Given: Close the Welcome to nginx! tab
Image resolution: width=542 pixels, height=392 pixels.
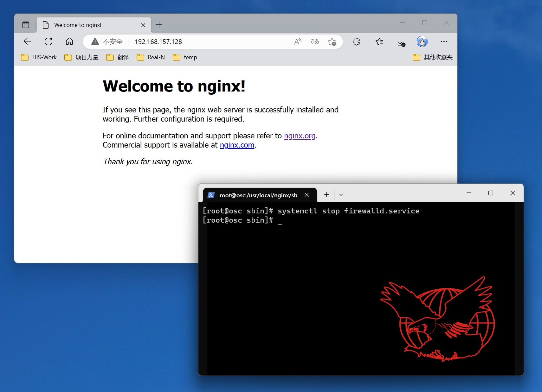Looking at the screenshot, I should pyautogui.click(x=143, y=25).
